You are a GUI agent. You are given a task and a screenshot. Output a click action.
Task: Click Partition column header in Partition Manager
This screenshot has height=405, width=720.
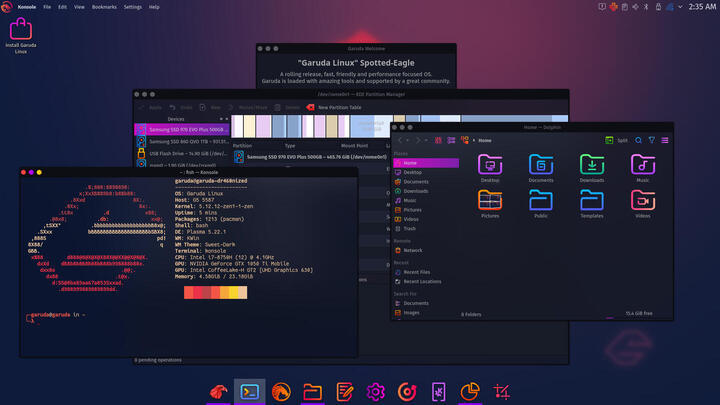242,146
